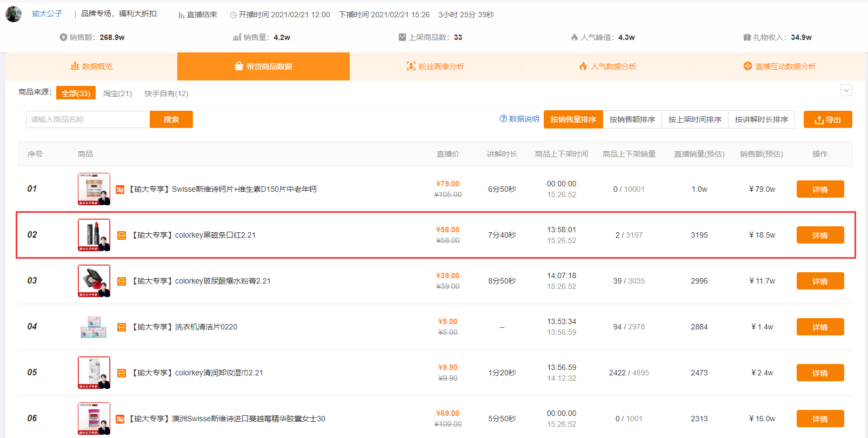The image size is (868, 438).
Task: Click the 销售额(预估) column header
Action: tap(762, 154)
